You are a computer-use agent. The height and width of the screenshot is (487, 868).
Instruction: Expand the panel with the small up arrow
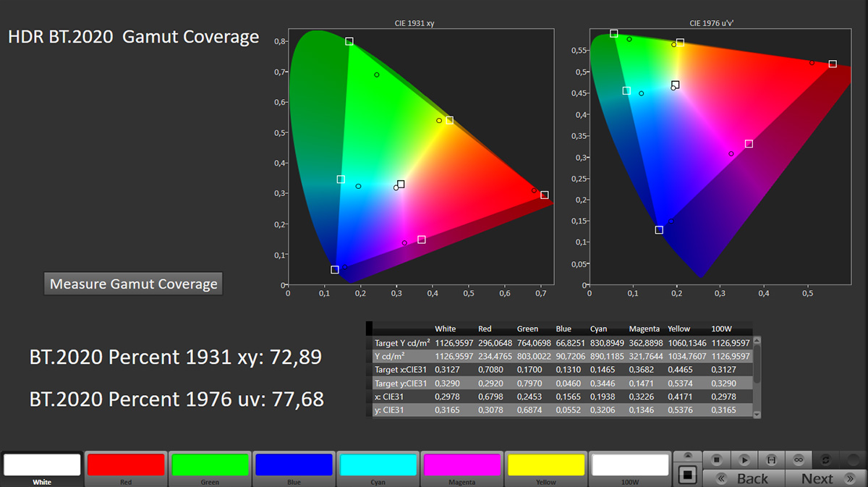pos(688,455)
